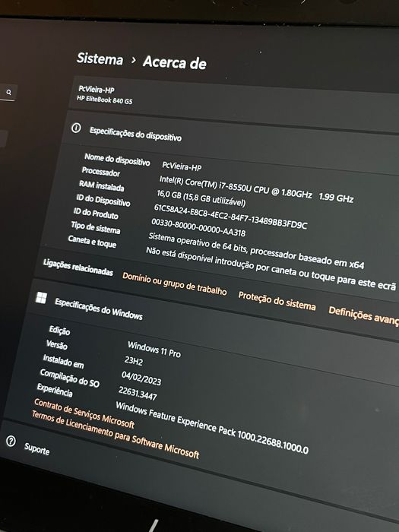Viewport: 399px width, 532px height.
Task: Open Definições avançadas link
Action: (x=363, y=315)
